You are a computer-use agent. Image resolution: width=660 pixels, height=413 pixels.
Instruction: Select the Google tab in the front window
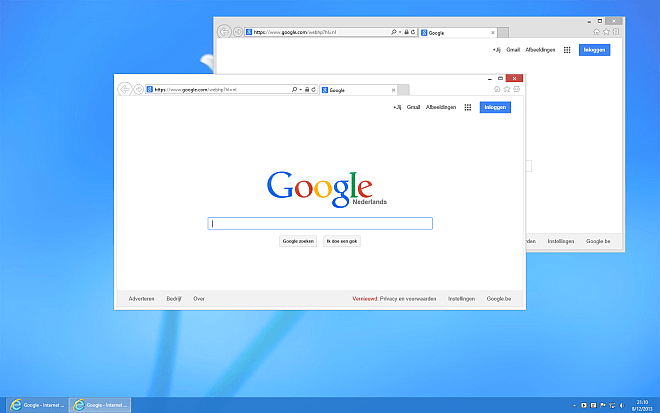tap(357, 90)
